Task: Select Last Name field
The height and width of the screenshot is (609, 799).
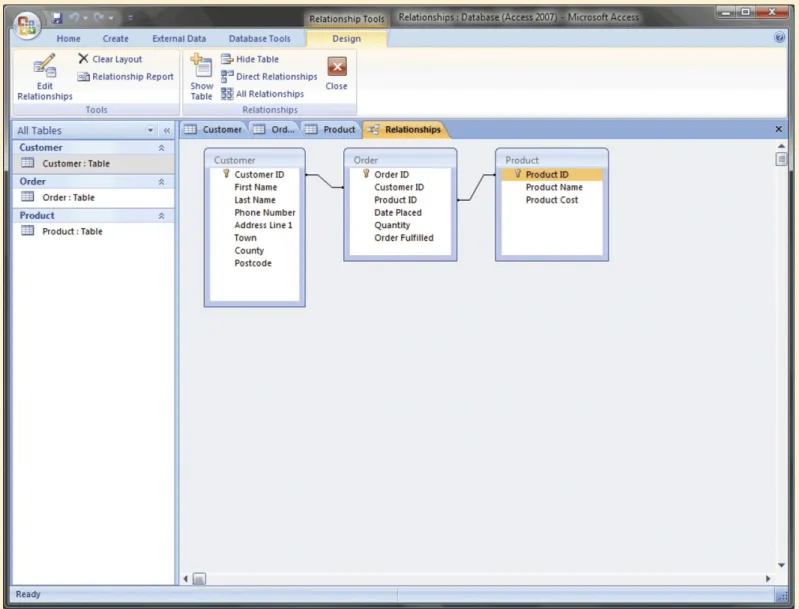Action: point(255,200)
